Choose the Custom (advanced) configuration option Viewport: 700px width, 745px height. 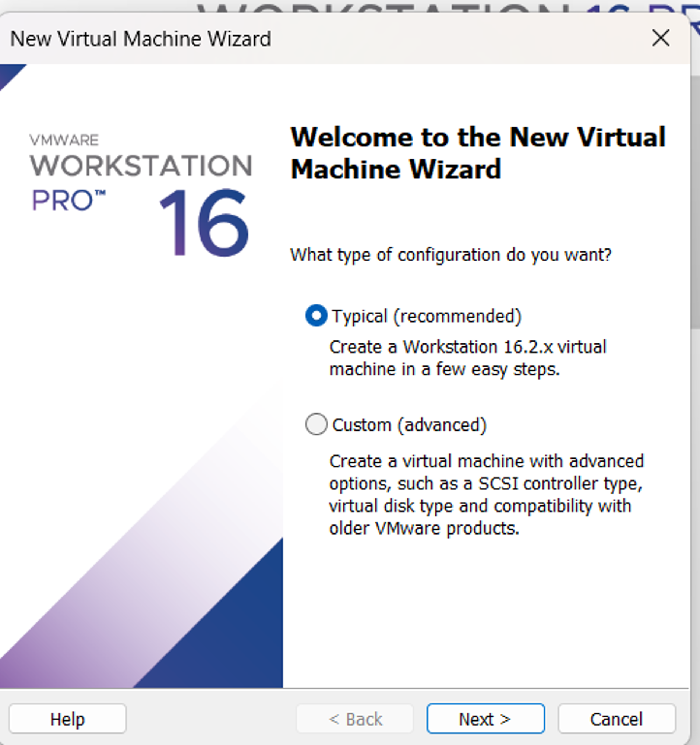[316, 425]
